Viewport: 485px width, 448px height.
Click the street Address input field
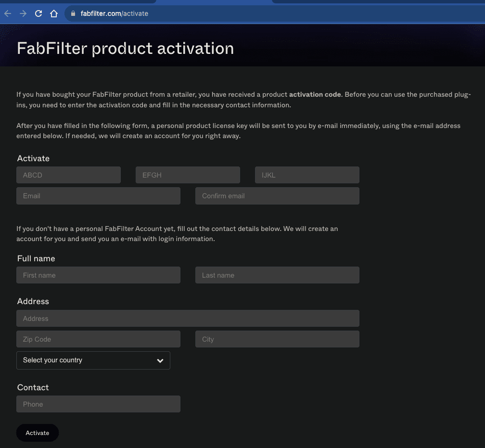[x=188, y=319]
